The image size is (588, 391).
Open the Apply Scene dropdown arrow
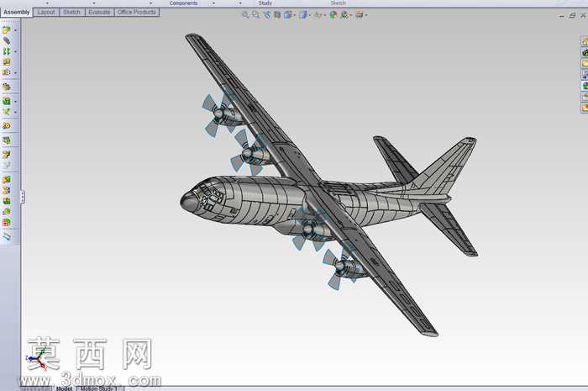350,15
